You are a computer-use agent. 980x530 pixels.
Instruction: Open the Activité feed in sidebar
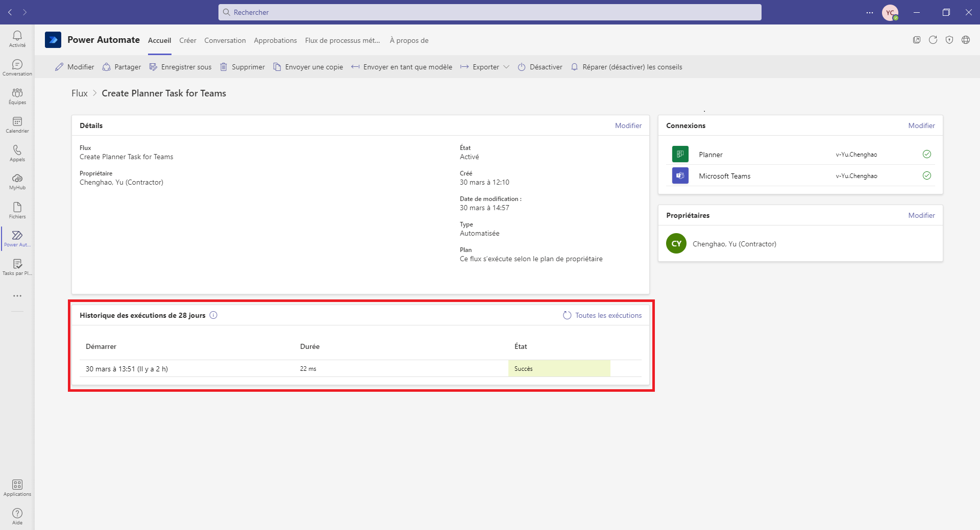[17, 39]
